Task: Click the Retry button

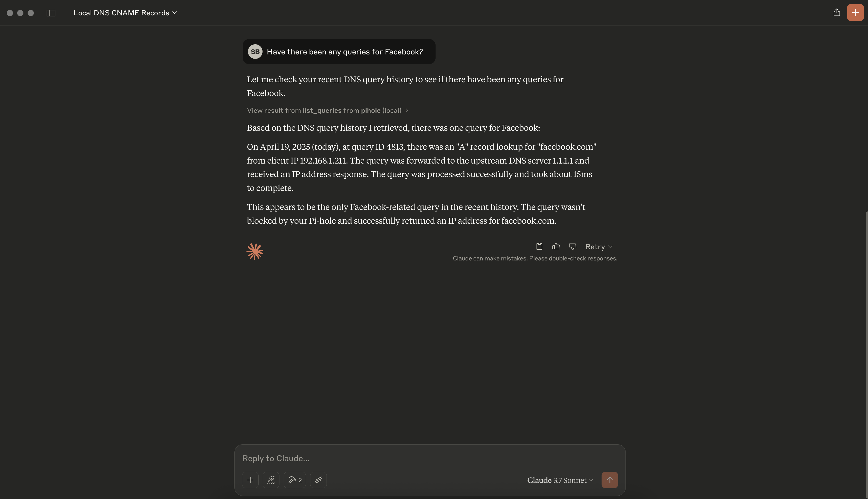Action: pyautogui.click(x=595, y=246)
